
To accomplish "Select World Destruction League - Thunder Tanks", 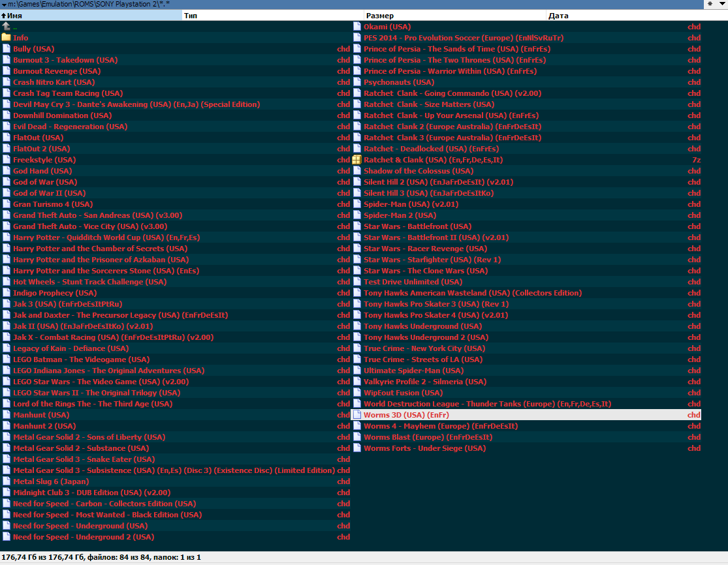I will point(488,404).
